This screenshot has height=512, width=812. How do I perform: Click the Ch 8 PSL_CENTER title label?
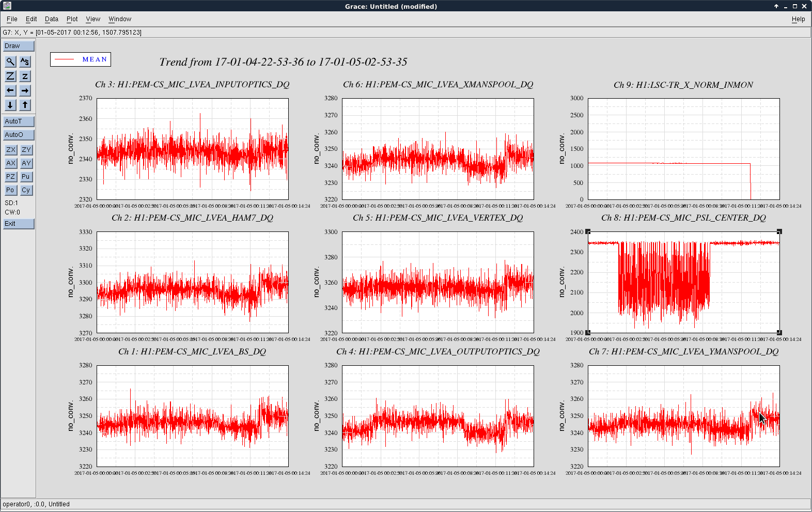(x=683, y=218)
